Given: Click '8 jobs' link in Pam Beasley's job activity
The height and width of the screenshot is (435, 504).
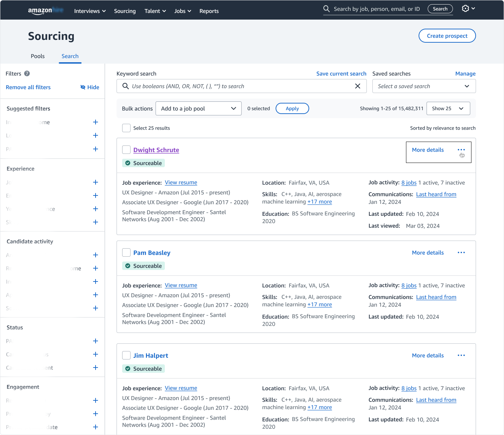Looking at the screenshot, I should coord(409,285).
